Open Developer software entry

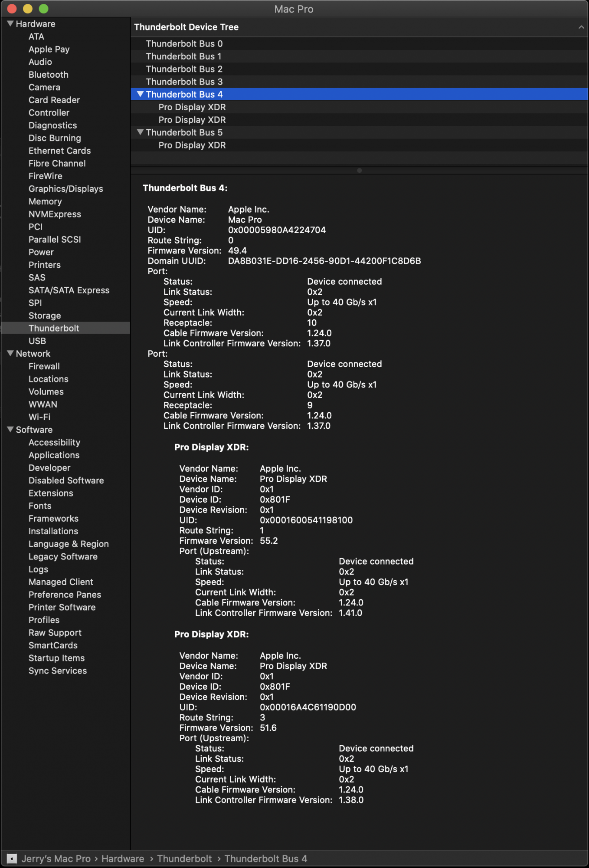coord(49,467)
